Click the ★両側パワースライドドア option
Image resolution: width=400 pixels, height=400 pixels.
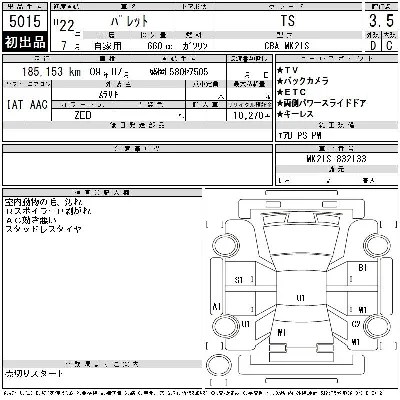pos(321,103)
